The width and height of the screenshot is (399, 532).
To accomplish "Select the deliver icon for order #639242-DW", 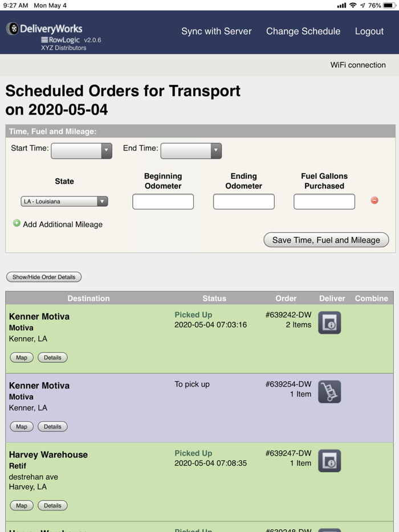I will pyautogui.click(x=329, y=322).
